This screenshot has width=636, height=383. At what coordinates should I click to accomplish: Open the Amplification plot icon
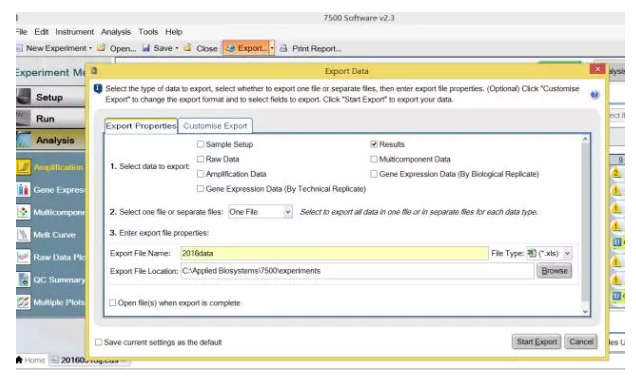24,167
